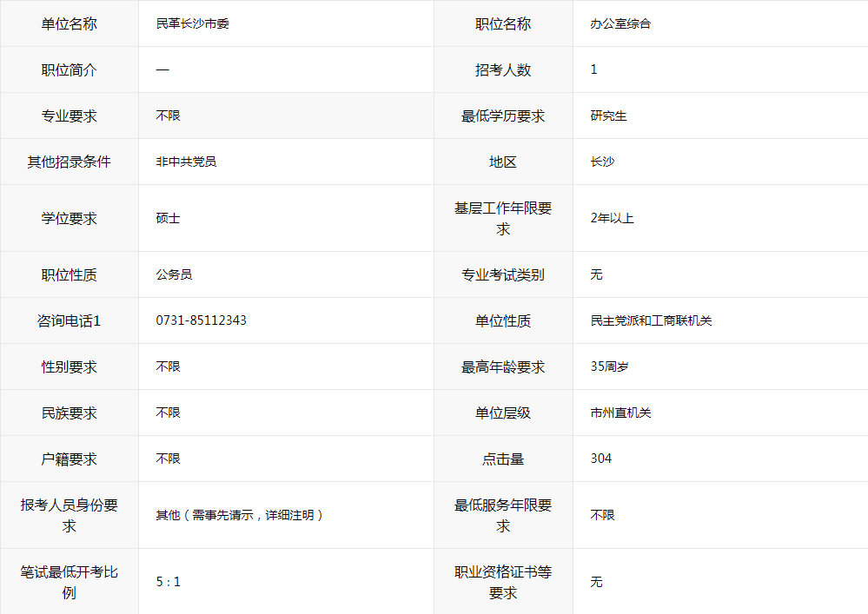Click the 其他招录条件 label
The image size is (868, 614).
[70, 162]
